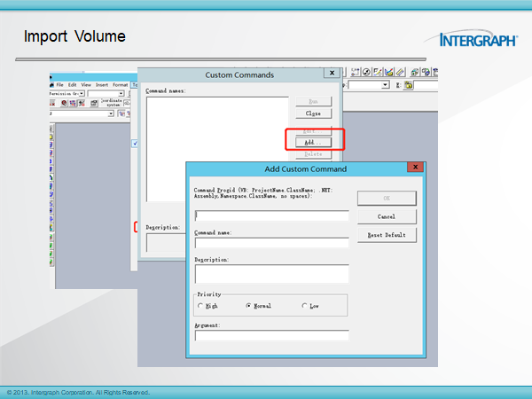The height and width of the screenshot is (399, 532).
Task: Click the Add... button in Custom Commands
Action: (x=313, y=142)
